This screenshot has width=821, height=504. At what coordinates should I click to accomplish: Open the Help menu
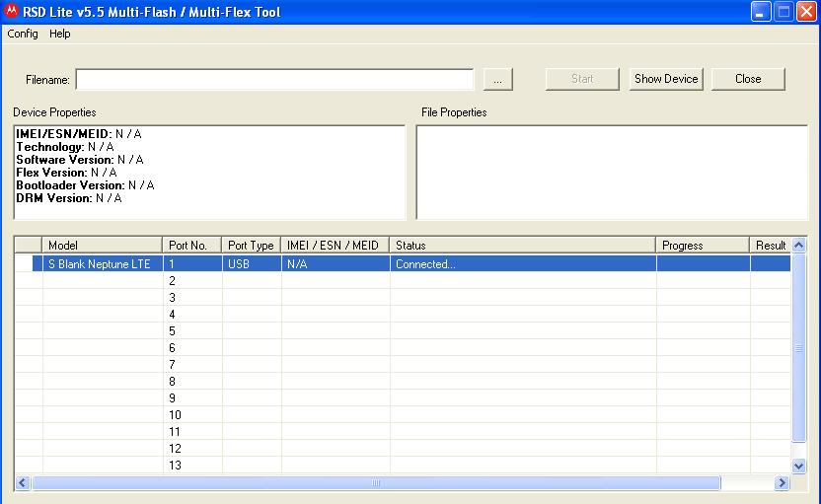[x=59, y=34]
